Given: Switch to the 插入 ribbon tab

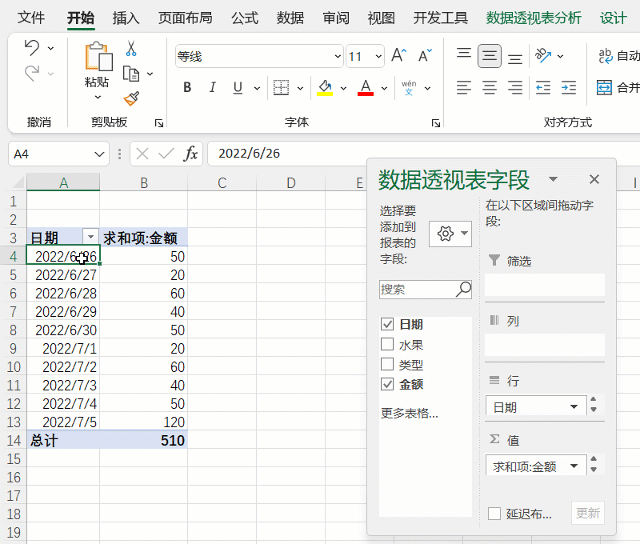Looking at the screenshot, I should pos(126,18).
